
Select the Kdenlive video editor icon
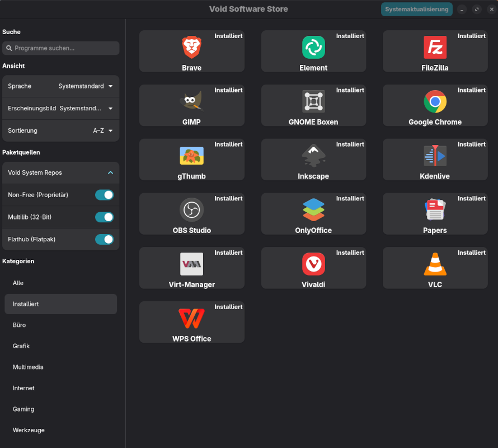click(x=435, y=156)
